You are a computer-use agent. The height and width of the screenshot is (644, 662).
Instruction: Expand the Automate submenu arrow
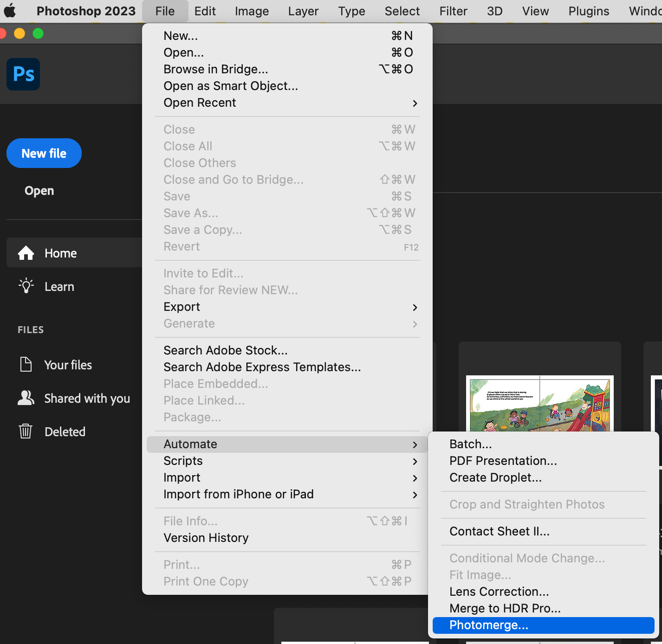415,444
